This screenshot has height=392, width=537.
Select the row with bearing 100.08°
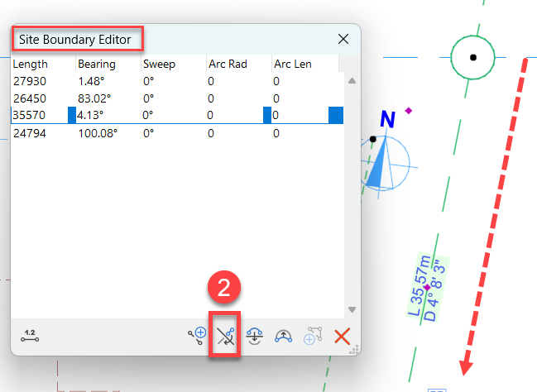(94, 132)
